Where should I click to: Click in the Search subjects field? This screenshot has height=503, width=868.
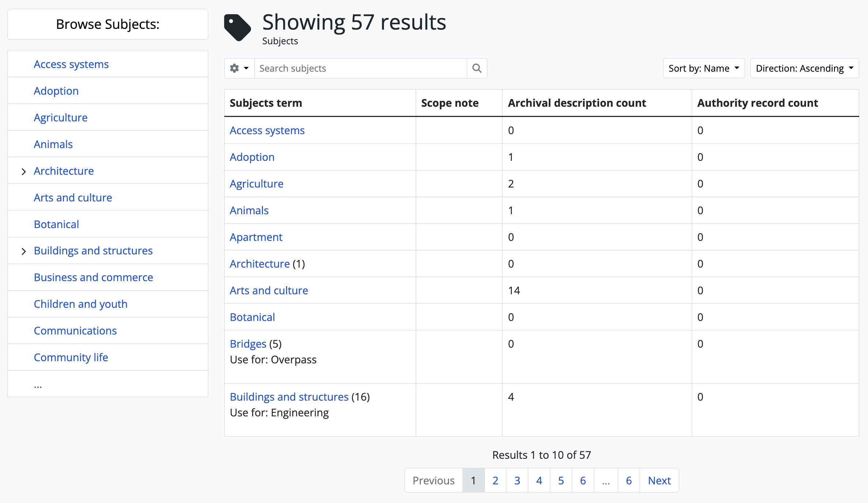[360, 68]
